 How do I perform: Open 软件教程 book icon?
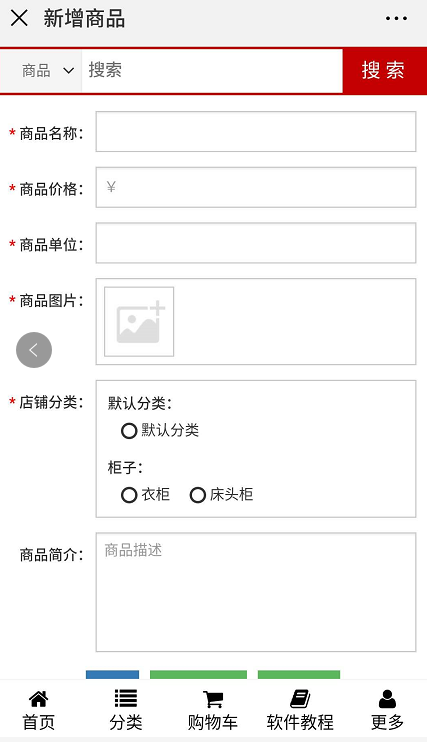300,698
